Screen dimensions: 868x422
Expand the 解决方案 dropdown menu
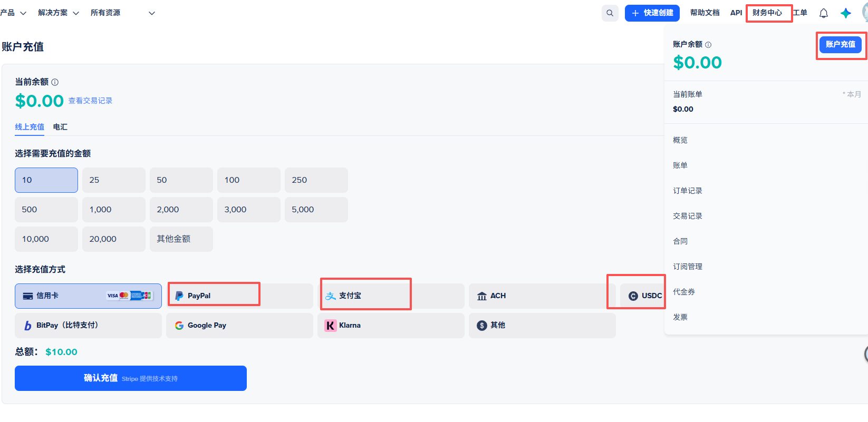pyautogui.click(x=58, y=13)
